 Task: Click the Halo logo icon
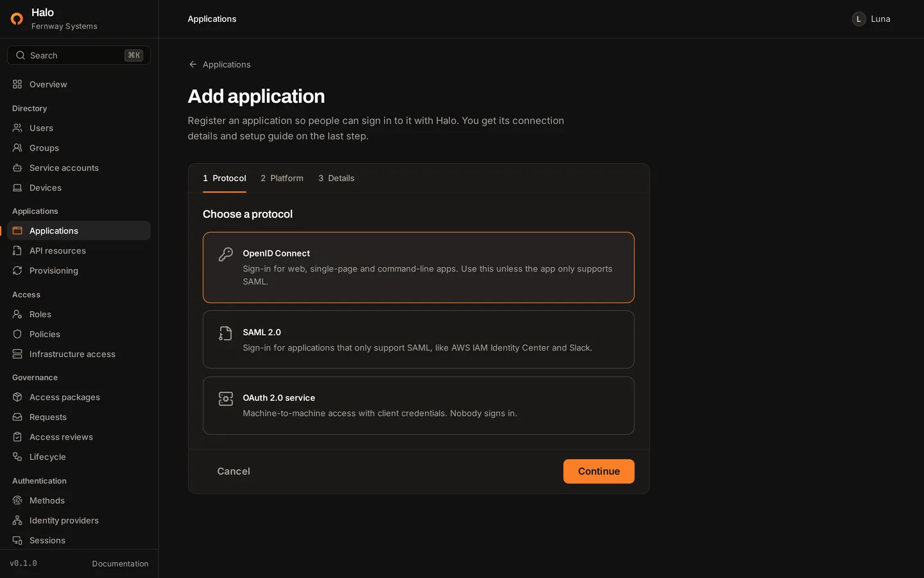17,19
